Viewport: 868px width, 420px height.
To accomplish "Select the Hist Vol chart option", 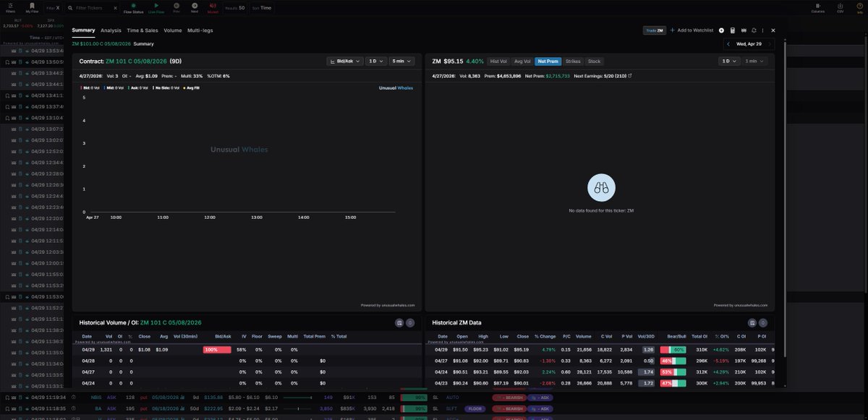I will coord(498,61).
